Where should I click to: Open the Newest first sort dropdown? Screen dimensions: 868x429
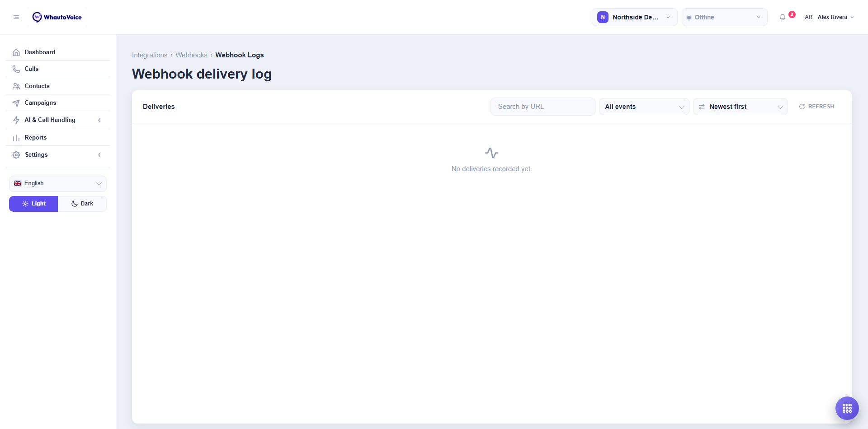pyautogui.click(x=740, y=107)
